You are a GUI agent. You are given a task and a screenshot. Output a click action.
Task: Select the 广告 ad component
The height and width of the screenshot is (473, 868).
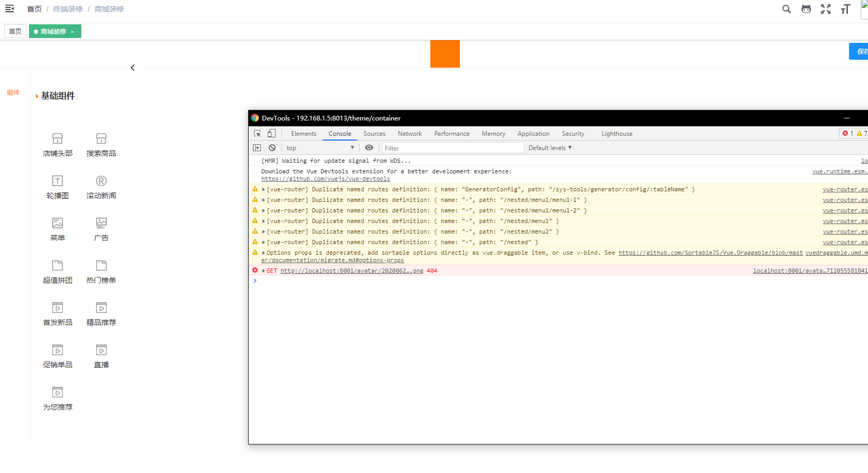click(x=101, y=224)
